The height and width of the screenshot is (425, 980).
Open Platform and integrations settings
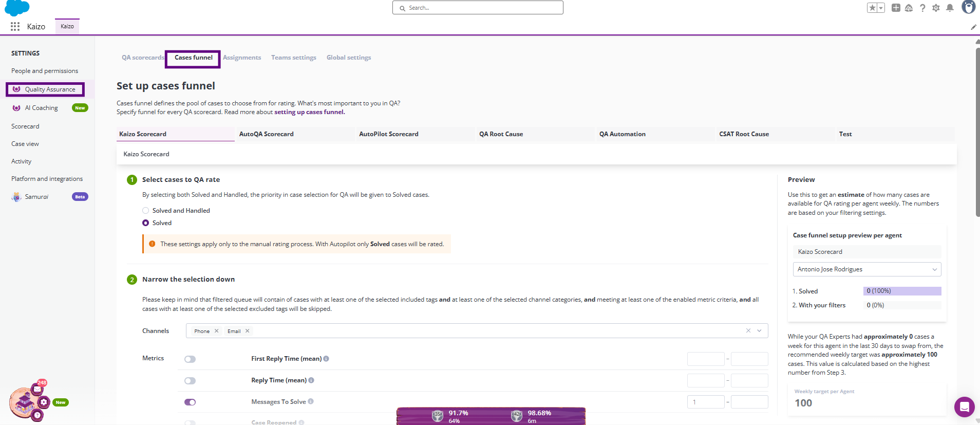[x=47, y=179]
